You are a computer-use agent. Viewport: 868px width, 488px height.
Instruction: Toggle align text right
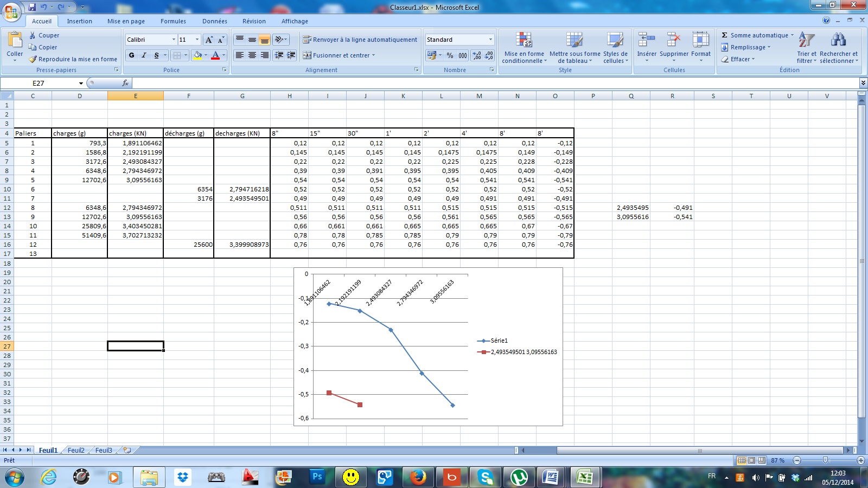click(265, 55)
